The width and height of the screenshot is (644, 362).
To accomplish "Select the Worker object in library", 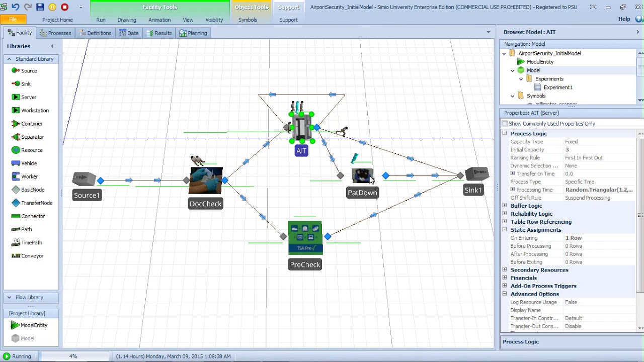I will click(25, 176).
